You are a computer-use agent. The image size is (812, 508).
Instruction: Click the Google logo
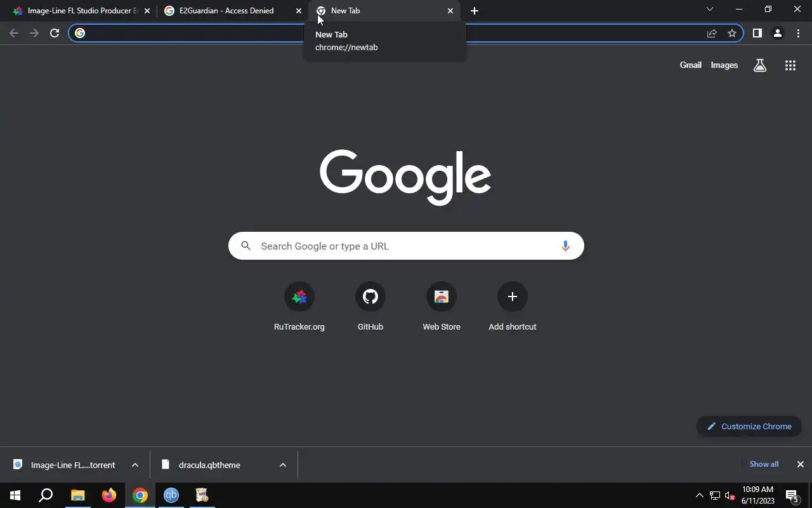(x=405, y=177)
